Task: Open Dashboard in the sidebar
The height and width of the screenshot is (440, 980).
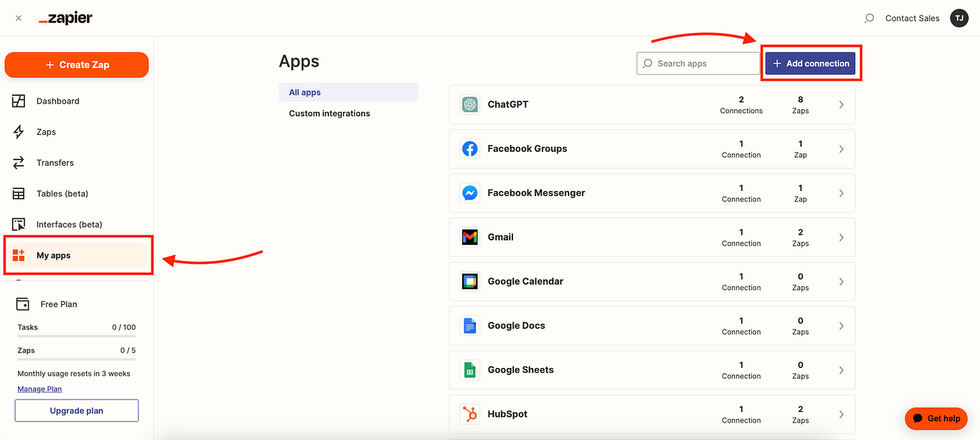Action: [77, 101]
